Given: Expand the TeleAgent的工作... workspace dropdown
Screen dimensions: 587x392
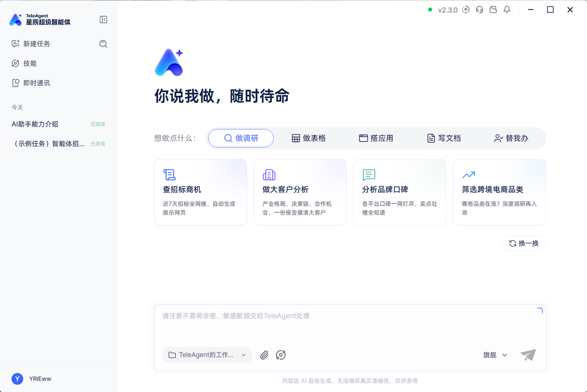Looking at the screenshot, I should 207,355.
